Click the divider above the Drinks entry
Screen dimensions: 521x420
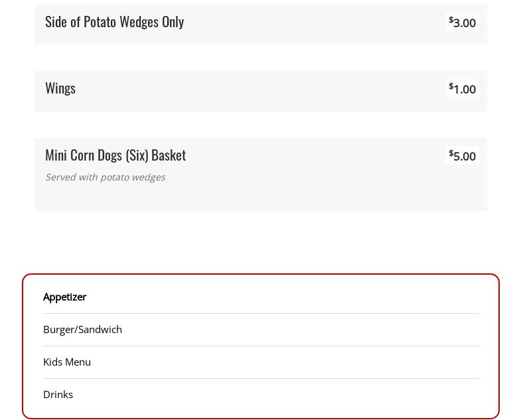260,378
